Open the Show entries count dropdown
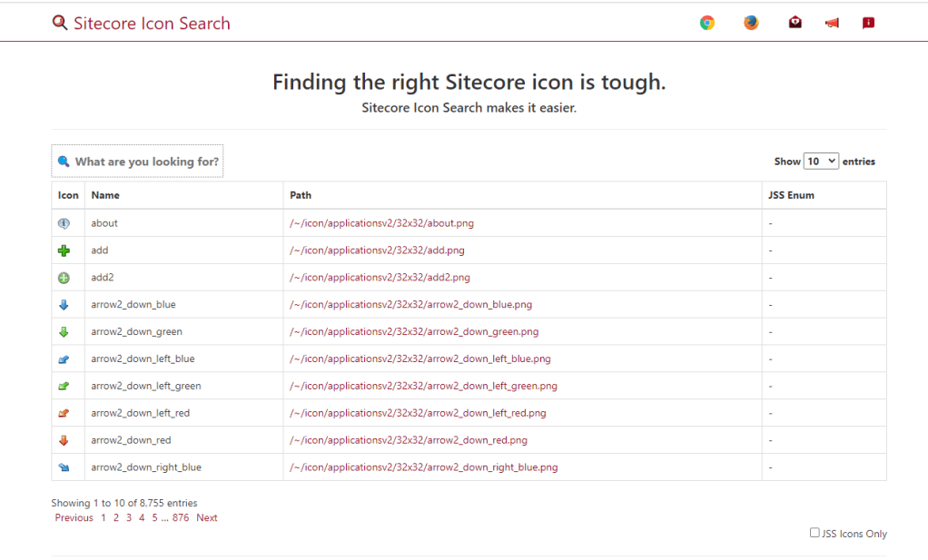The image size is (928, 560). [821, 162]
